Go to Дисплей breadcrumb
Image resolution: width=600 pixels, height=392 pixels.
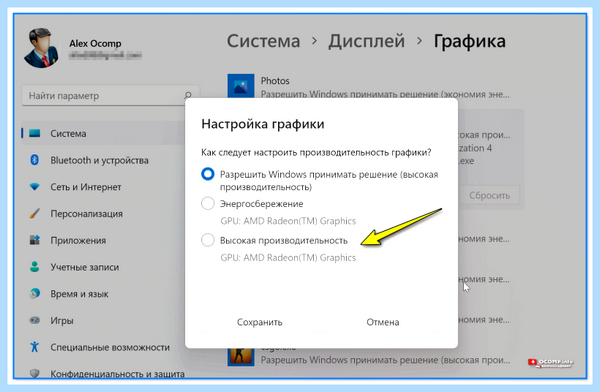366,41
